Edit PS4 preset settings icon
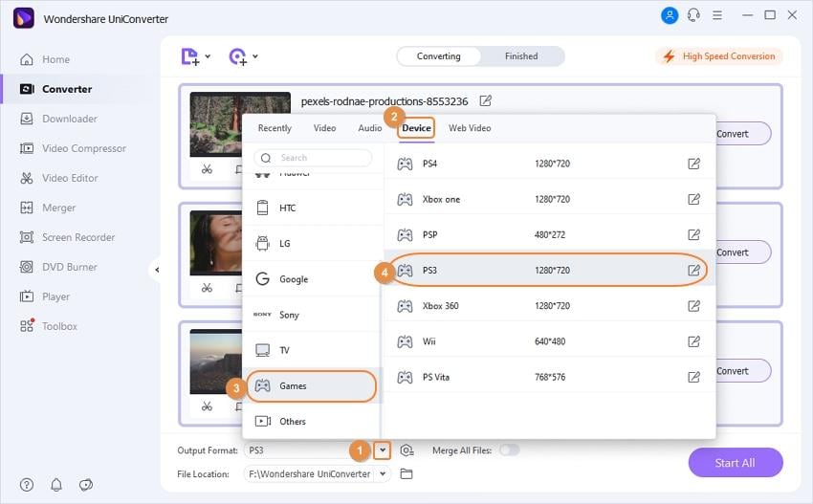The width and height of the screenshot is (813, 504). (x=693, y=164)
